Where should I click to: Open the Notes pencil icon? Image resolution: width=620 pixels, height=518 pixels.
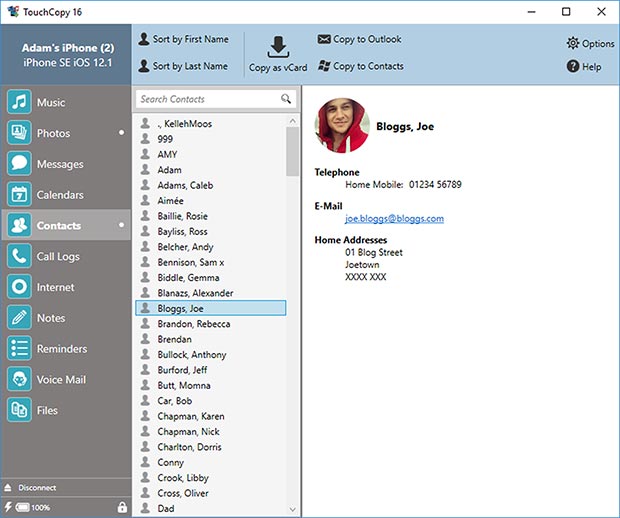20,318
